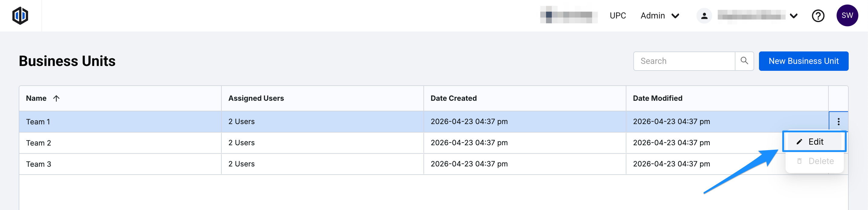Viewport: 868px width, 210px height.
Task: Click the hexagon app logo
Action: coord(20,15)
